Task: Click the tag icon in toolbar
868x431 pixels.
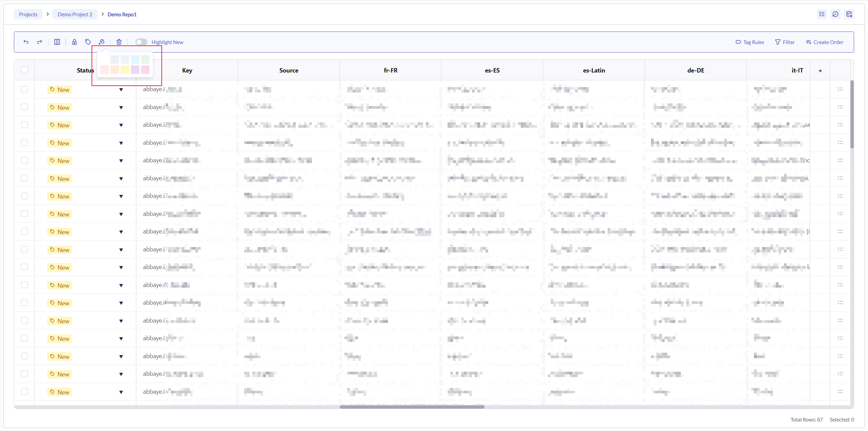Action: point(88,42)
